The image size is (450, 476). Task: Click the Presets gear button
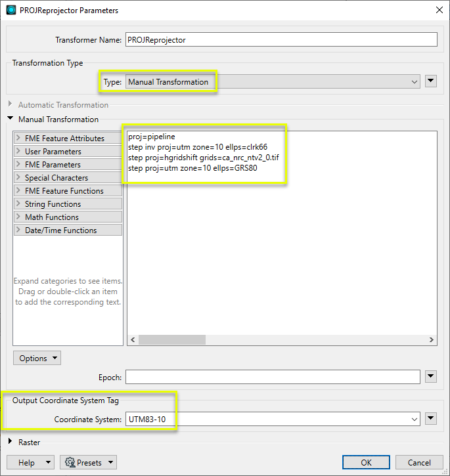[x=88, y=462]
